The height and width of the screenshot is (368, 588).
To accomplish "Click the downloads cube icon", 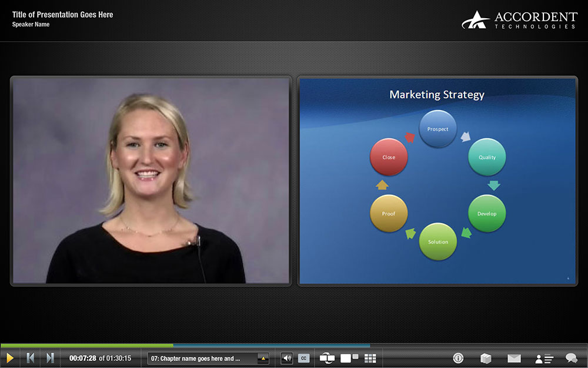I will [x=486, y=358].
